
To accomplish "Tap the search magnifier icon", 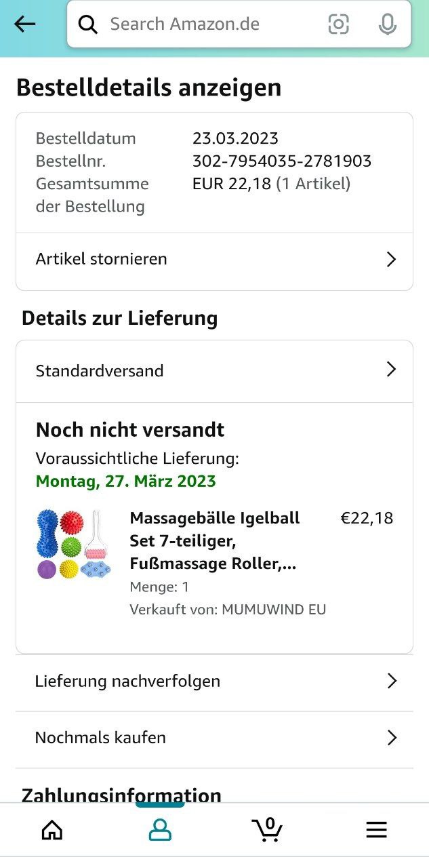I will tap(88, 24).
